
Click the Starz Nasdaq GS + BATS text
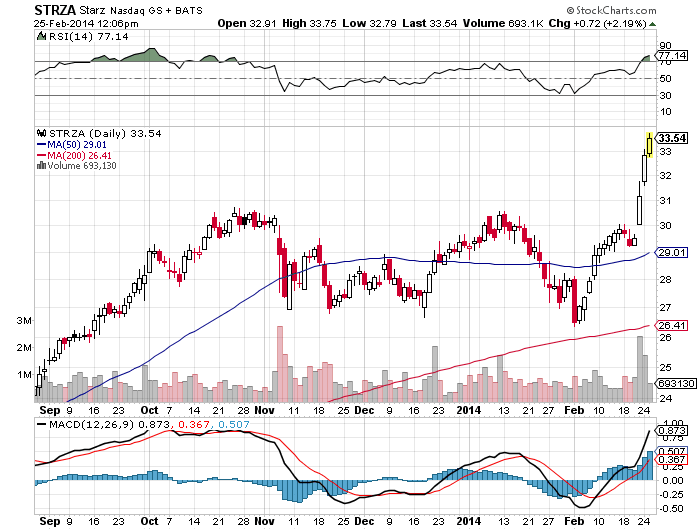[x=141, y=10]
